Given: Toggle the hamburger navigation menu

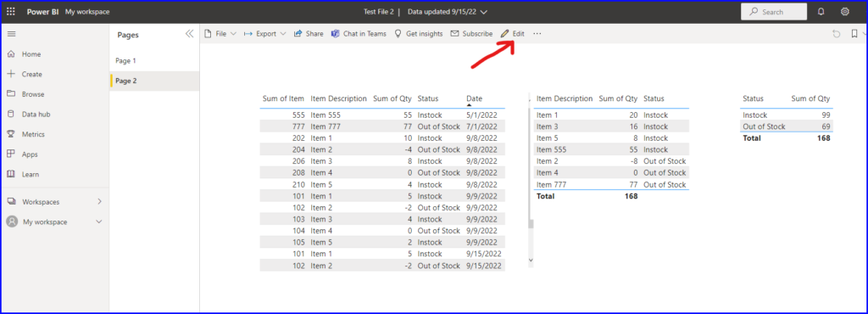Looking at the screenshot, I should [x=11, y=34].
